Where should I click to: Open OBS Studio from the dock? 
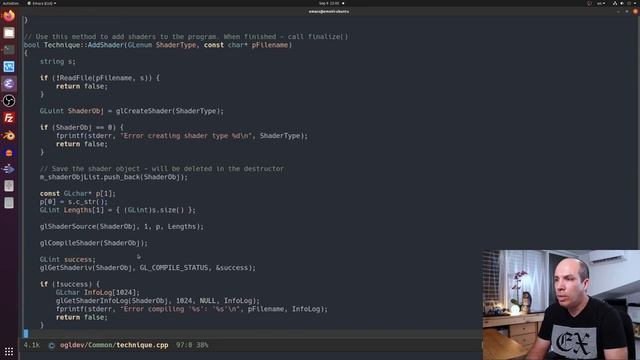[x=9, y=101]
